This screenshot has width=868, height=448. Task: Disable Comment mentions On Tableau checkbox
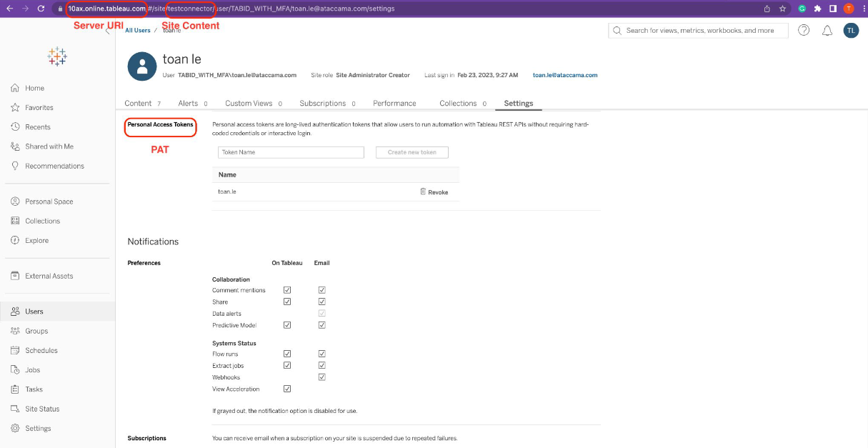click(287, 290)
